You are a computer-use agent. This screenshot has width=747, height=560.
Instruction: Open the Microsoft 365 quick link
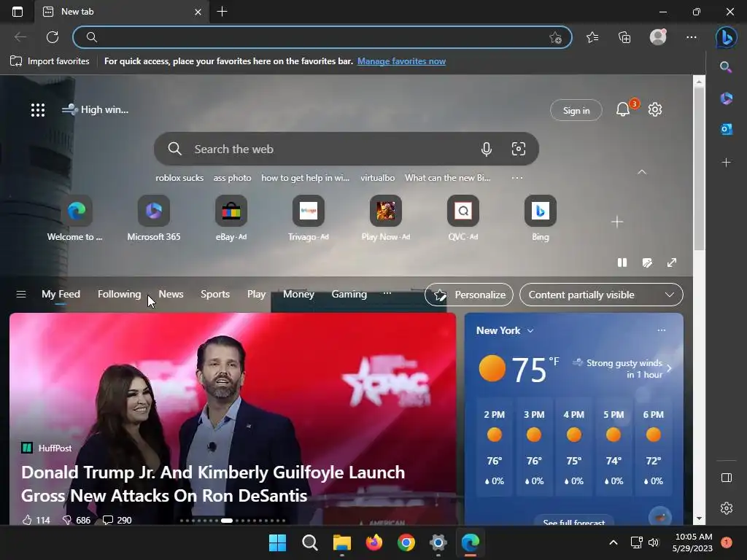(154, 219)
